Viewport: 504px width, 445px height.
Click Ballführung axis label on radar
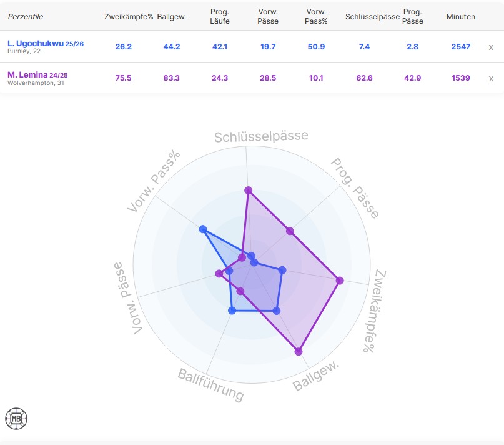coord(211,385)
